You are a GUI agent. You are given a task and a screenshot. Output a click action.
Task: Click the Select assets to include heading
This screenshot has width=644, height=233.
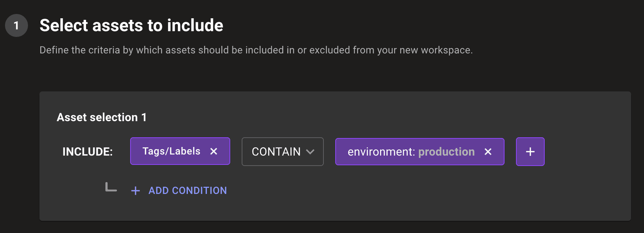[131, 25]
